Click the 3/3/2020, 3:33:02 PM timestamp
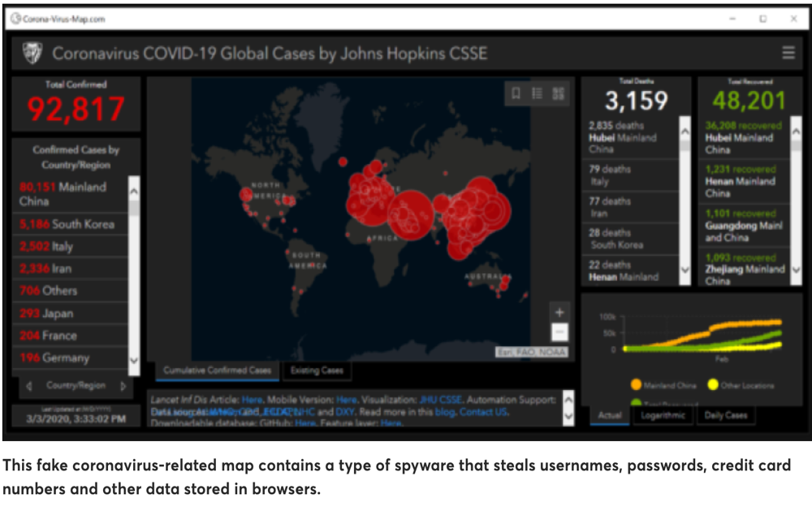 [x=76, y=418]
